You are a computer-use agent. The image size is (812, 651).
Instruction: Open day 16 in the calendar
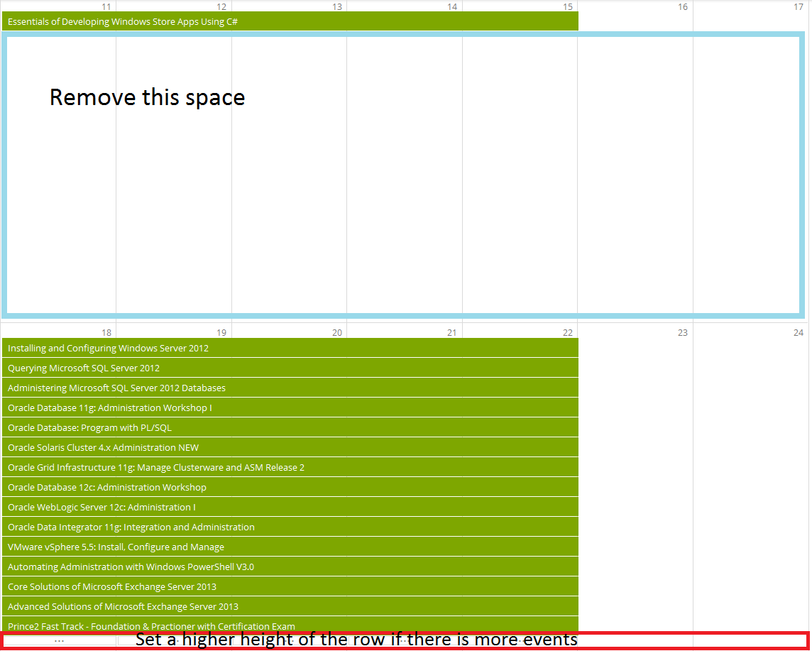point(683,6)
